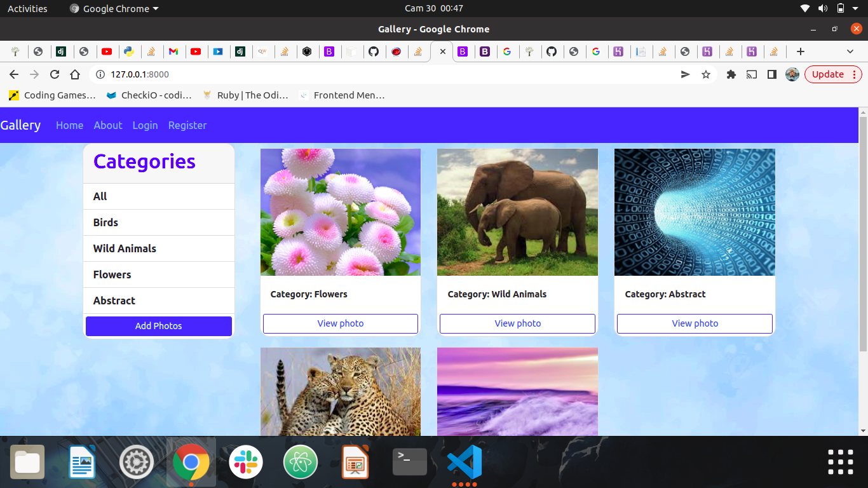Select the Flowers category
868x488 pixels.
pyautogui.click(x=112, y=274)
